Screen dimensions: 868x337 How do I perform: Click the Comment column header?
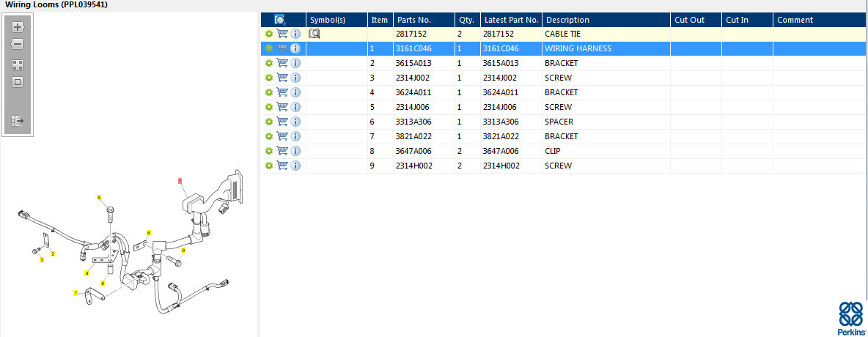click(820, 20)
